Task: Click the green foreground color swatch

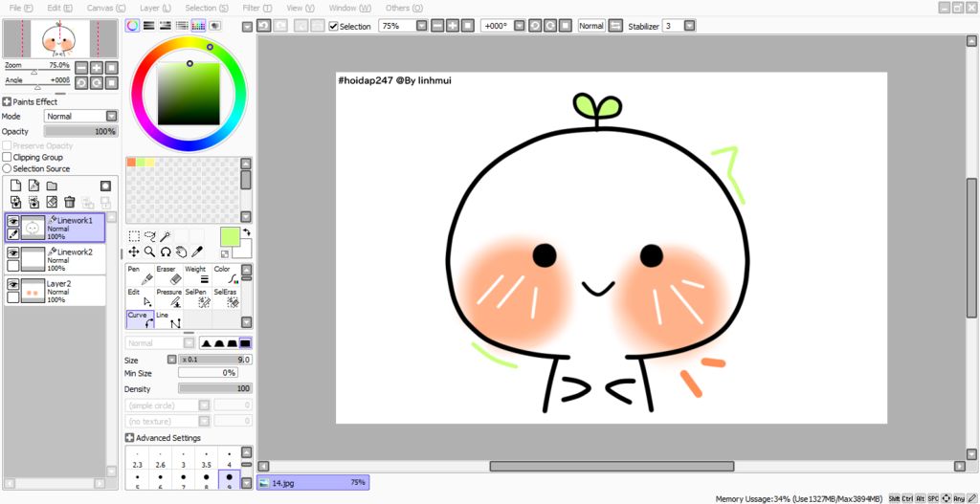Action: click(x=230, y=237)
